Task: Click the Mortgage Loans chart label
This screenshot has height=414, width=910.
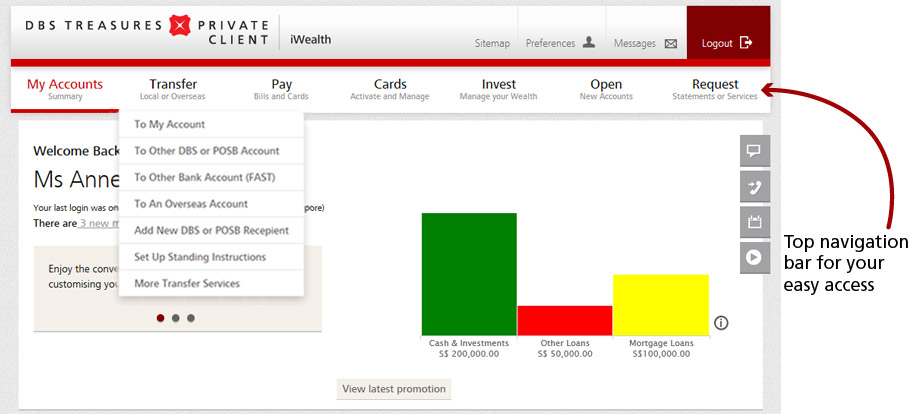Action: point(662,343)
